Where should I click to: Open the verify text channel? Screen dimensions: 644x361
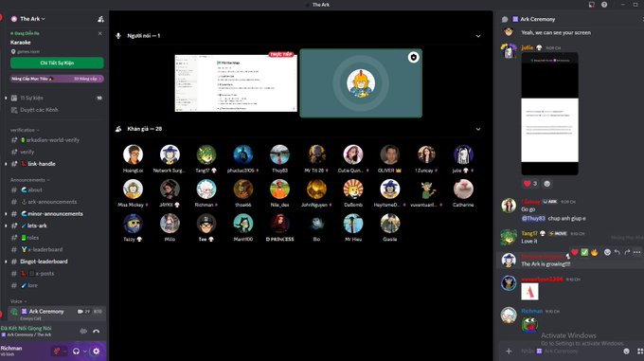coord(27,152)
